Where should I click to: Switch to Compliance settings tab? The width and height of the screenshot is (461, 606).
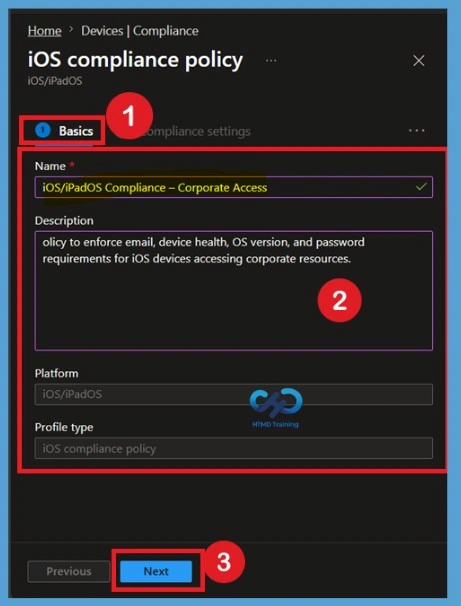coord(195,131)
